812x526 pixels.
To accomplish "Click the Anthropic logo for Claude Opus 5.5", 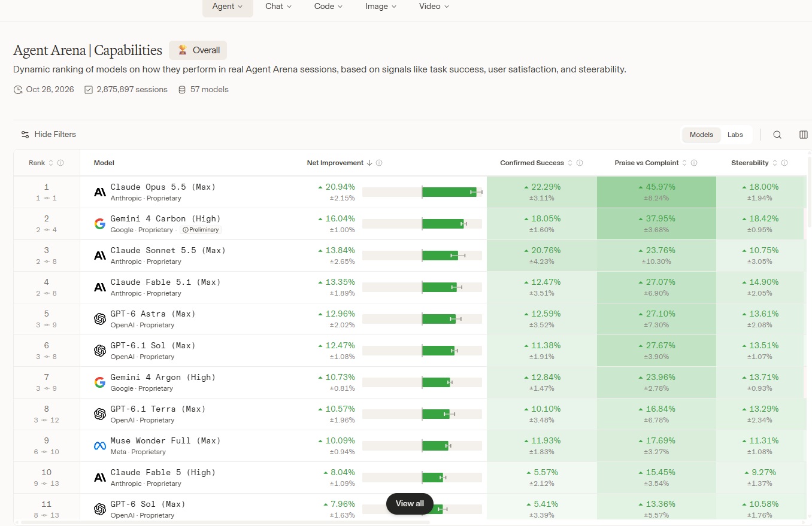I will point(100,192).
